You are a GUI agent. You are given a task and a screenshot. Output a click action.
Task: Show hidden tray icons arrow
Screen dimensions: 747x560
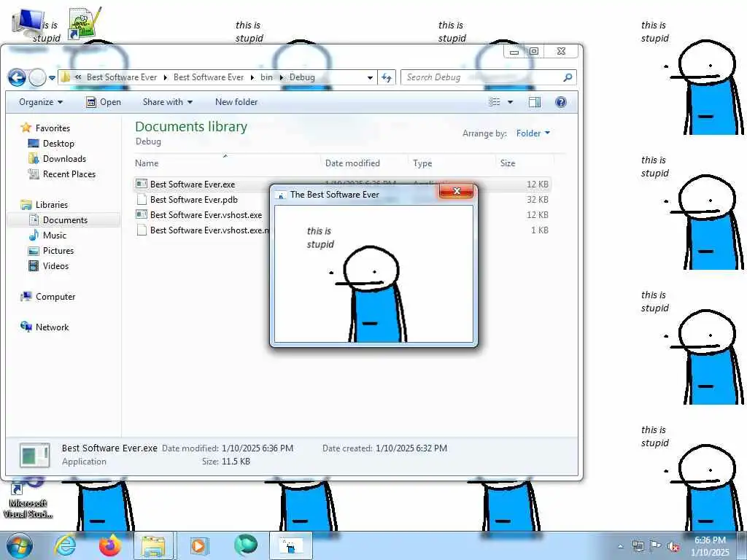[620, 546]
